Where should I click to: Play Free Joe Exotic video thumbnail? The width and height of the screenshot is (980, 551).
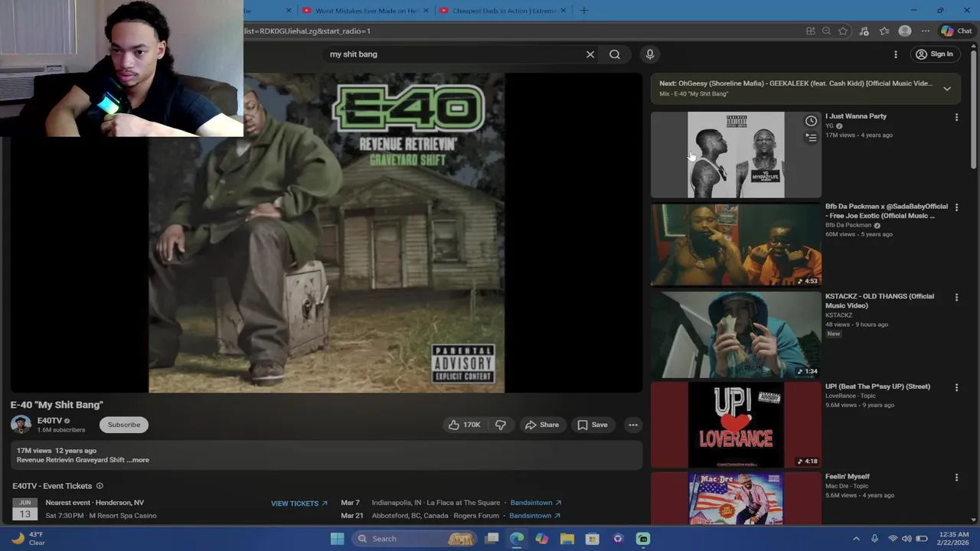(736, 245)
